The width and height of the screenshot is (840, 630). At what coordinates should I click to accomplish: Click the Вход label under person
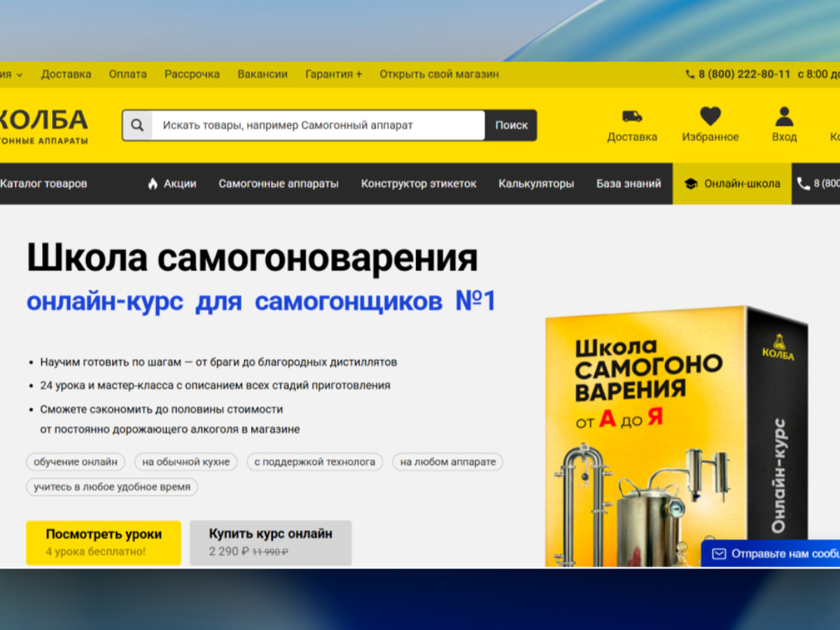click(x=784, y=137)
